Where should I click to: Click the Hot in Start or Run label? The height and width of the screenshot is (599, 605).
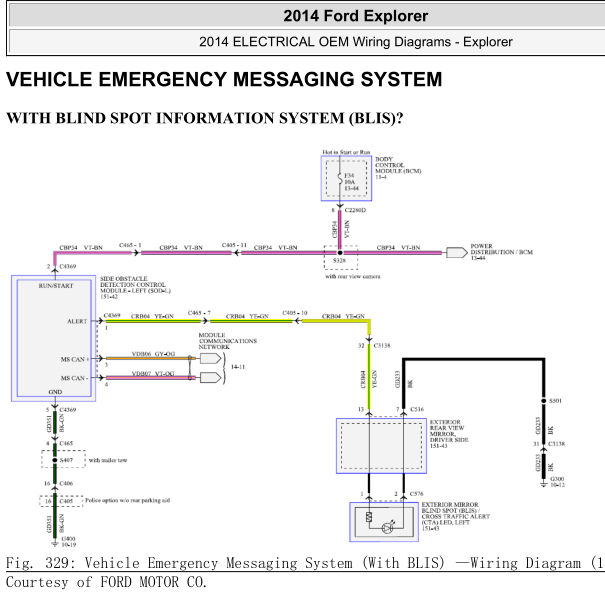pos(346,152)
